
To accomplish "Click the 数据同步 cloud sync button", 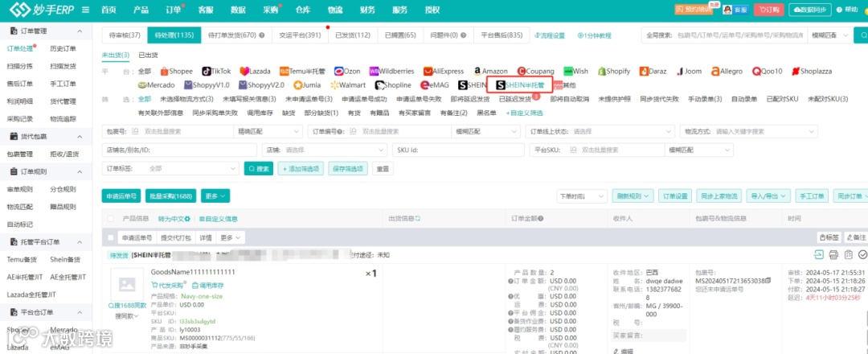I will coord(809,10).
